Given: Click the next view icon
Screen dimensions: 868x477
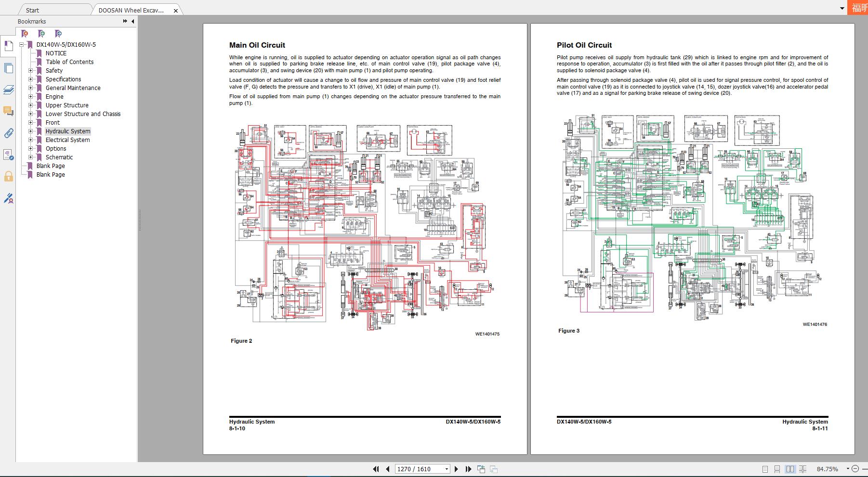Looking at the screenshot, I should pyautogui.click(x=493, y=469).
